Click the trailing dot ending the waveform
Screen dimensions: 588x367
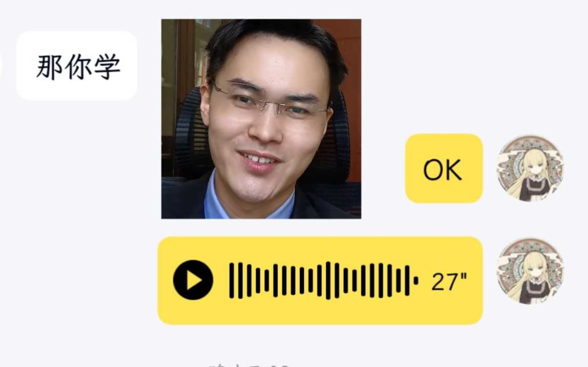tap(416, 281)
